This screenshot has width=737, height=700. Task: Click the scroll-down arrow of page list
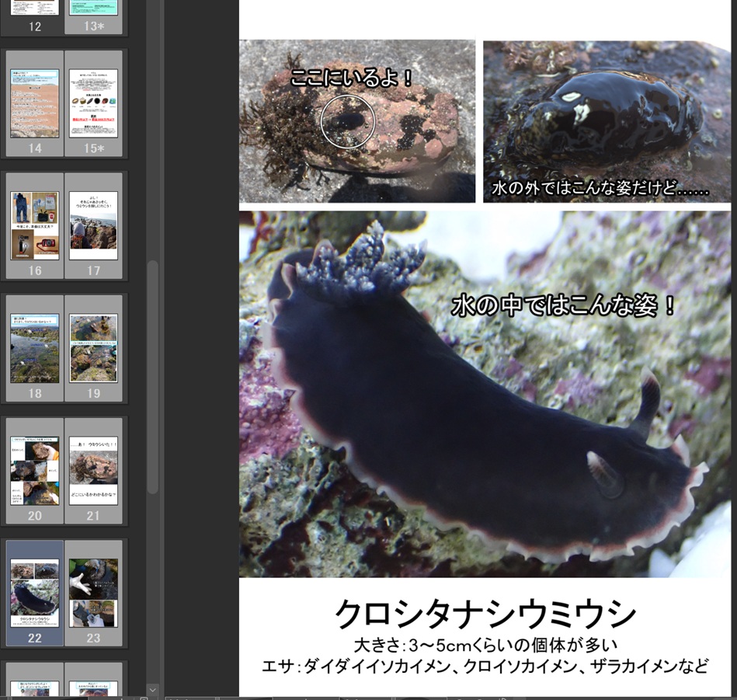point(152,690)
